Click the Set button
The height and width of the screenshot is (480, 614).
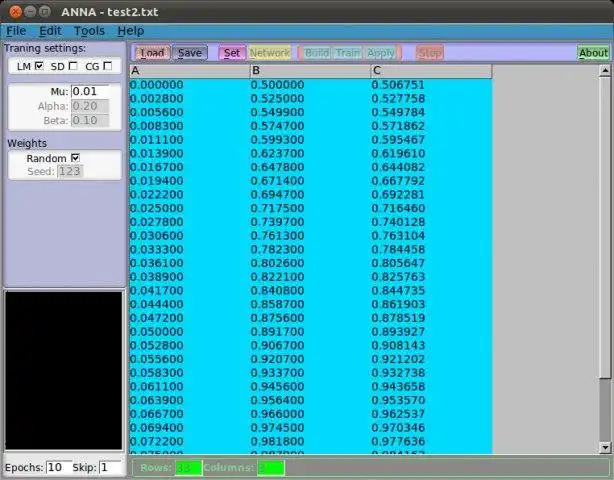232,53
